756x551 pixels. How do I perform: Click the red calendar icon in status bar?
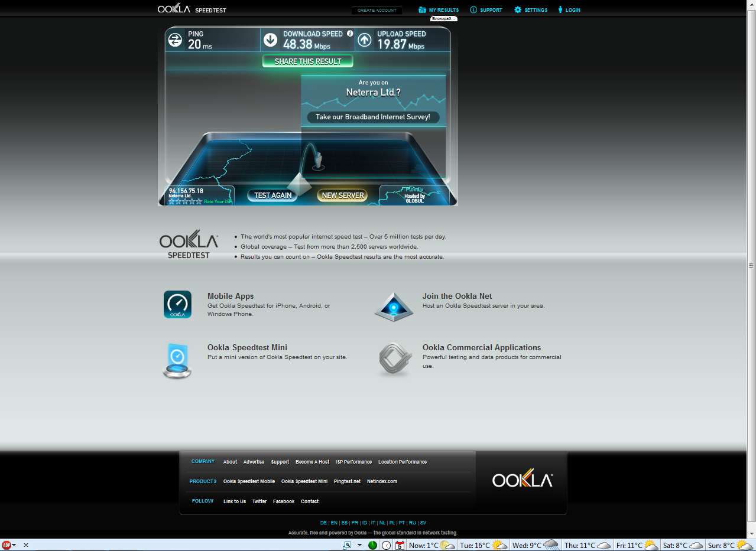click(400, 545)
